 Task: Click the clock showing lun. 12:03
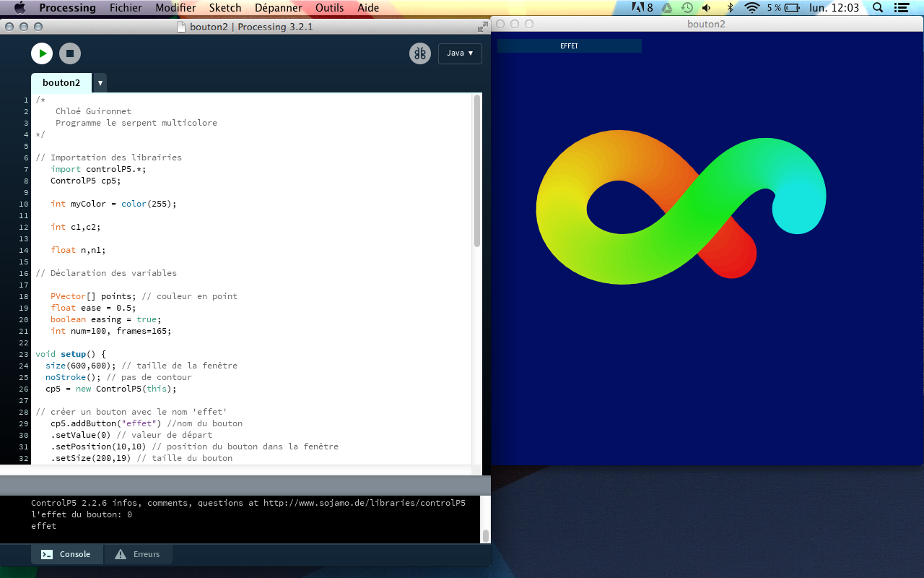(834, 8)
